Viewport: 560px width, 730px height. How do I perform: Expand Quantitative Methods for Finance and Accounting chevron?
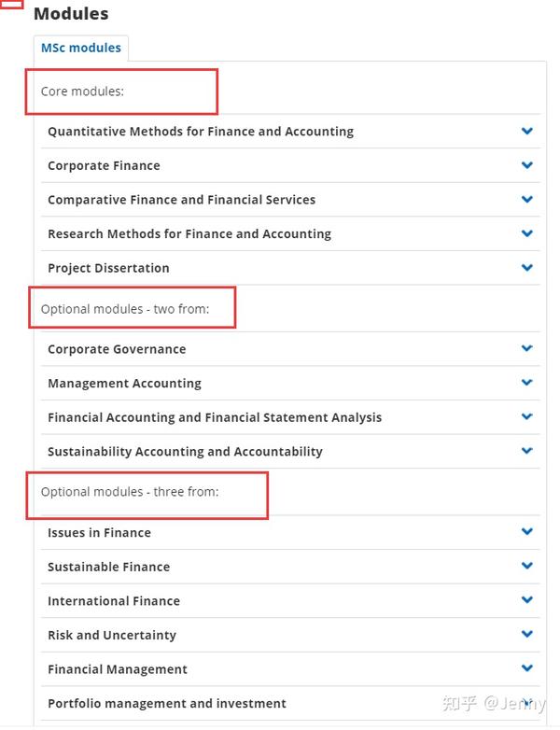coord(527,132)
